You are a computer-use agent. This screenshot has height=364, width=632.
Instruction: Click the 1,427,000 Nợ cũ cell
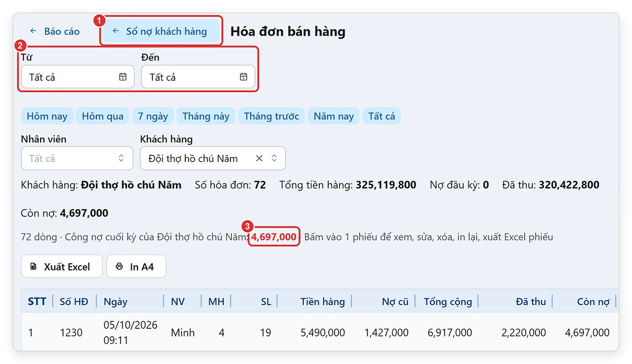click(x=387, y=332)
